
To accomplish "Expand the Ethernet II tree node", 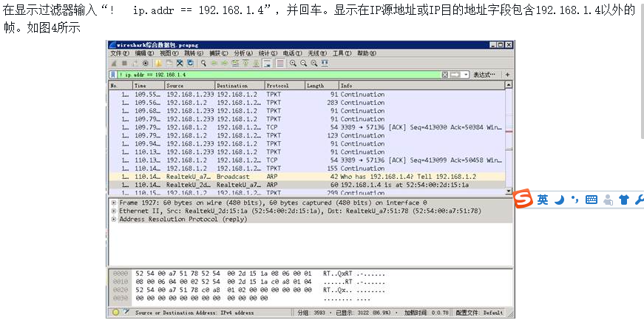I will (114, 211).
